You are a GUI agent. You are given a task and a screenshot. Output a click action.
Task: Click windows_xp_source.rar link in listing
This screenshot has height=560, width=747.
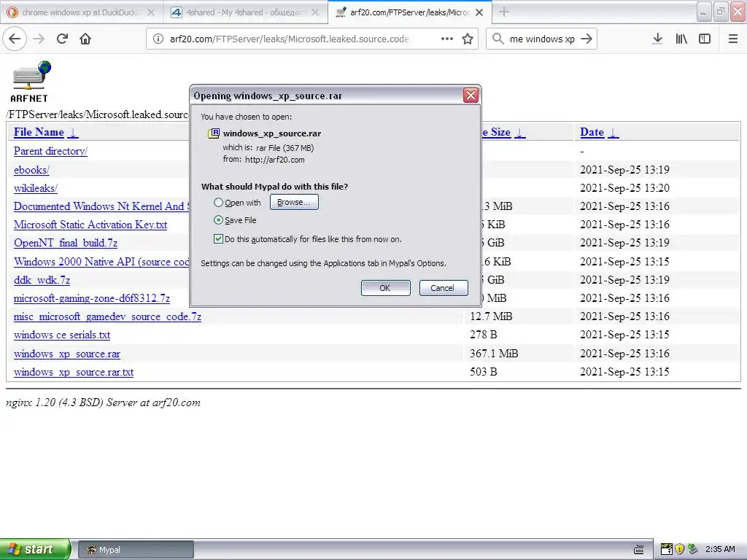click(x=67, y=354)
